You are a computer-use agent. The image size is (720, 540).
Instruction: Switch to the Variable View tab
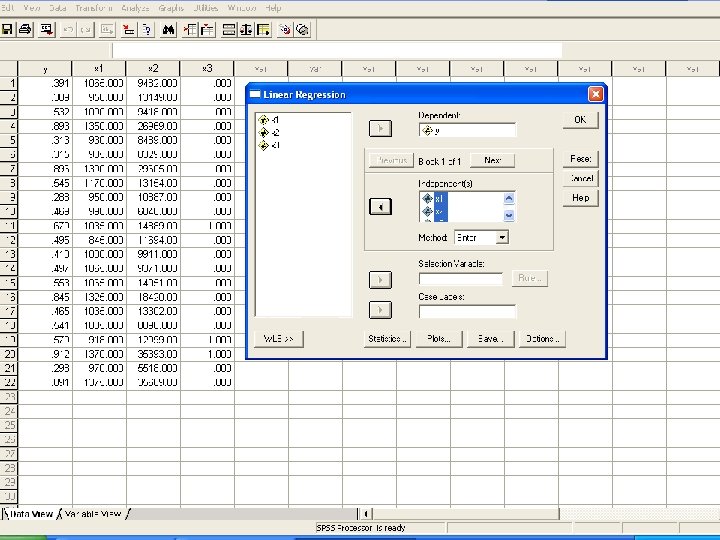93,514
